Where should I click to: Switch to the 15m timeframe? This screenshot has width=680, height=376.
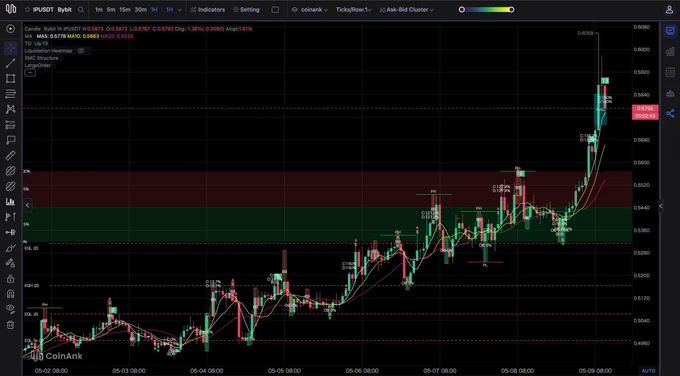coord(125,10)
